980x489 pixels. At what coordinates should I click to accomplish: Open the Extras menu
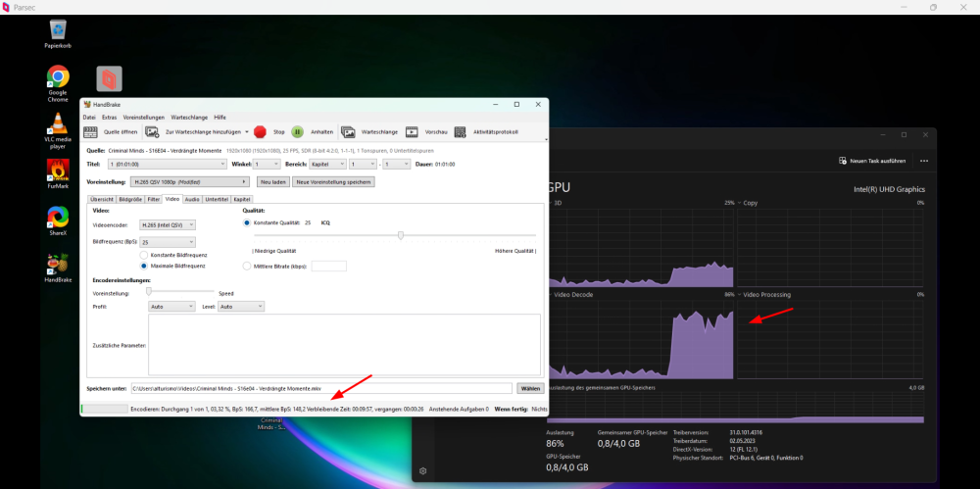(110, 118)
